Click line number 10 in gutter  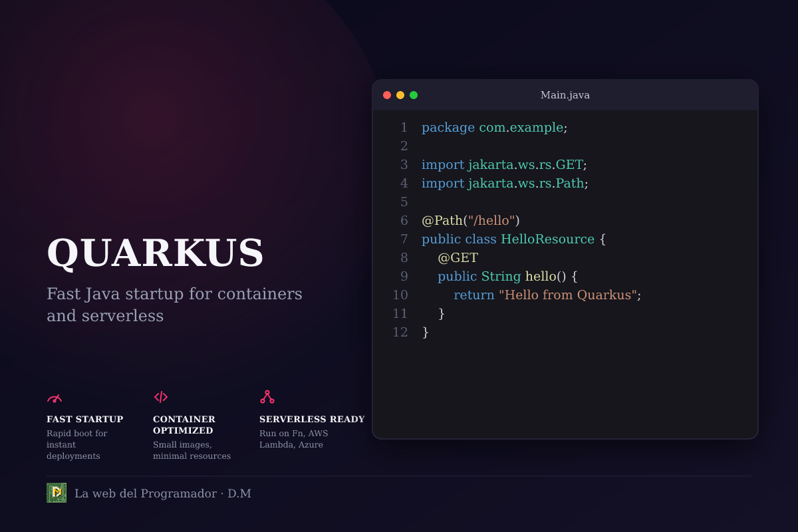pos(400,295)
